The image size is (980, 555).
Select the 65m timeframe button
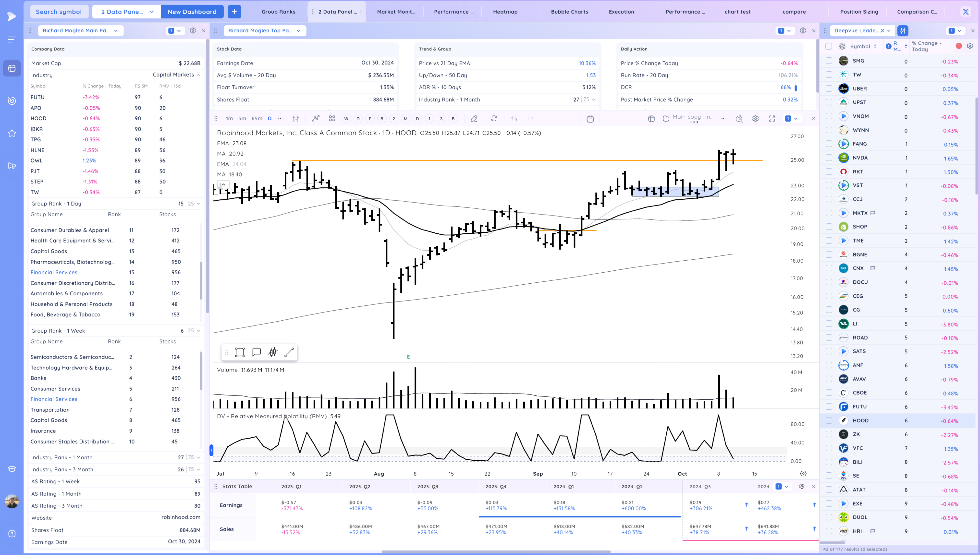257,119
